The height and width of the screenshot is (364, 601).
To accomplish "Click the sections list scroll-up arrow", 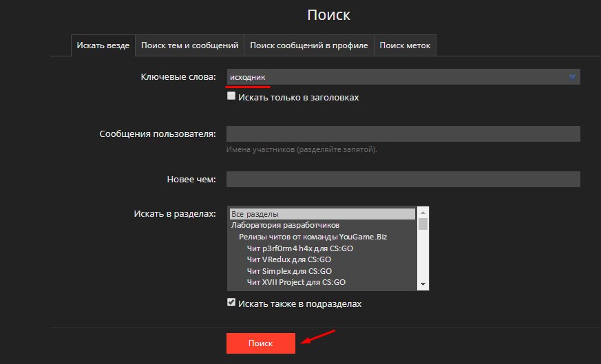I will click(x=423, y=213).
